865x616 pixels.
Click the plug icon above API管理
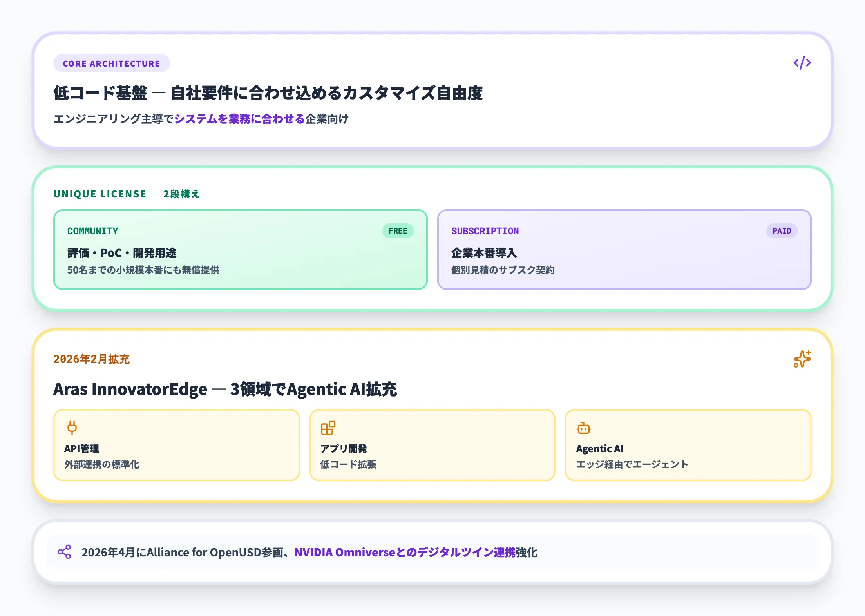click(72, 428)
